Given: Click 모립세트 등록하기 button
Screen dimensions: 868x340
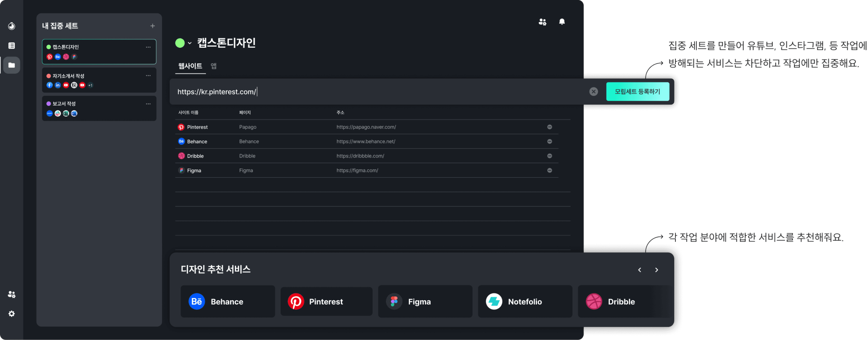Looking at the screenshot, I should 637,91.
